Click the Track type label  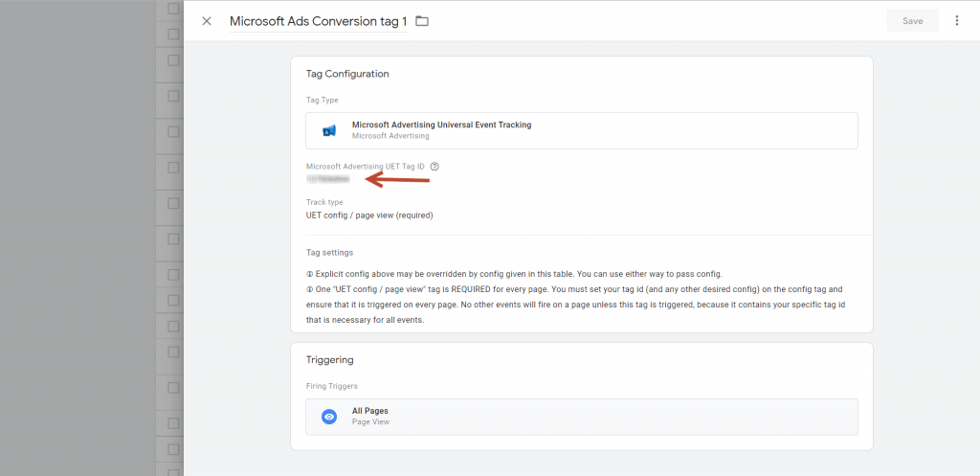coord(324,203)
